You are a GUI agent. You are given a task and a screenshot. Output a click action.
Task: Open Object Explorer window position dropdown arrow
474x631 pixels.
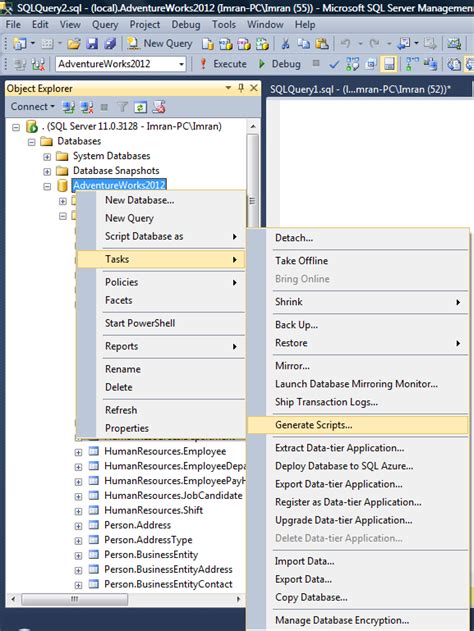pyautogui.click(x=228, y=88)
